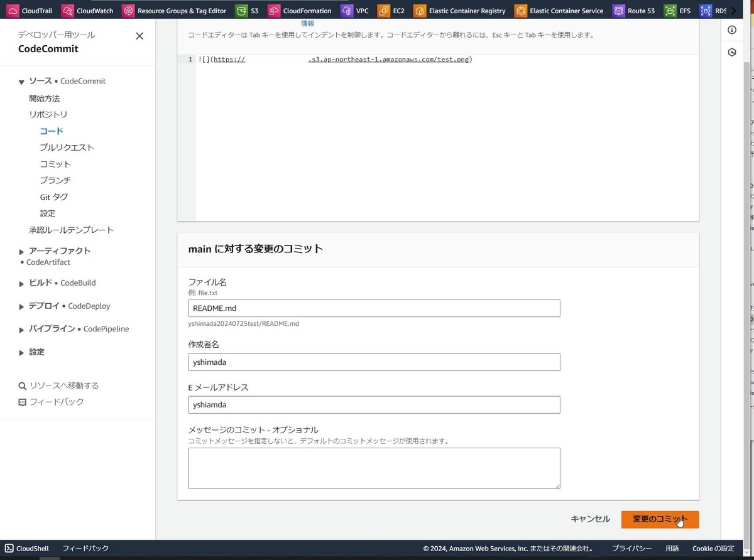Open the VPC service icon
754x560 pixels.
click(346, 11)
